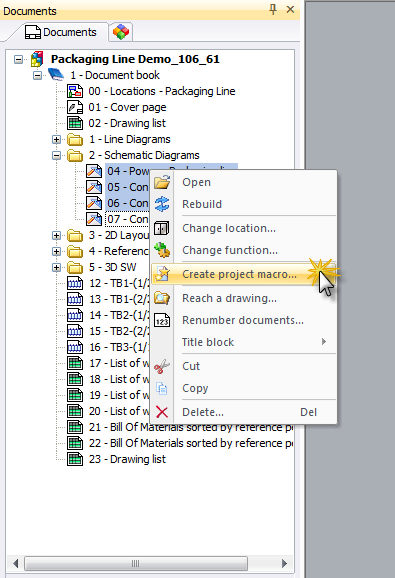Select Create project macro... menu entry
Screen dimensions: 395x578
coord(244,274)
